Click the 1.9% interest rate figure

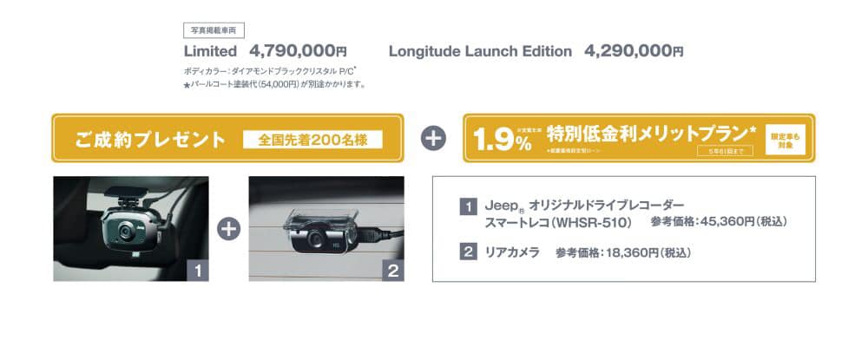tap(503, 141)
